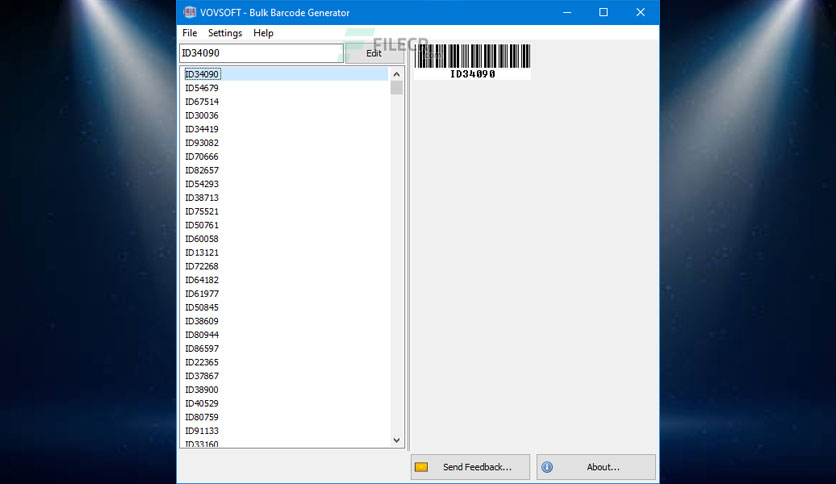This screenshot has width=836, height=484.
Task: Click the list scrollbar thumb
Action: tap(396, 87)
